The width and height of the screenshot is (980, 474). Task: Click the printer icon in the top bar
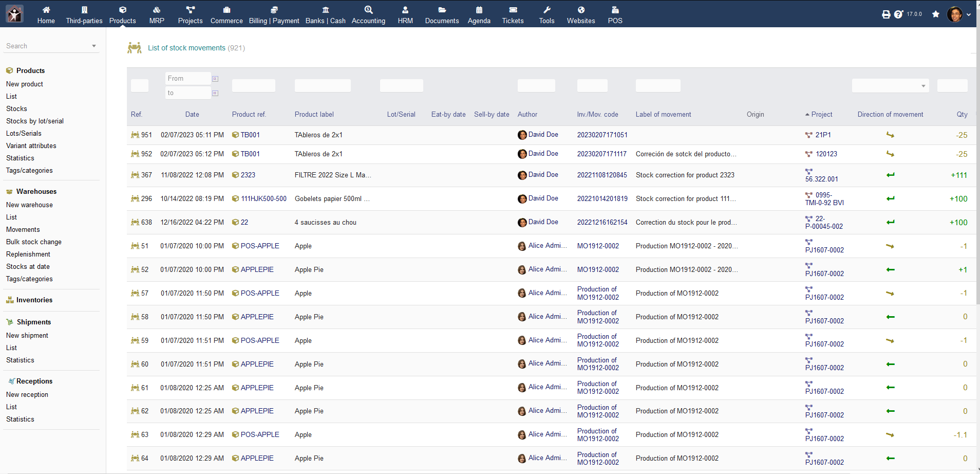click(x=885, y=14)
